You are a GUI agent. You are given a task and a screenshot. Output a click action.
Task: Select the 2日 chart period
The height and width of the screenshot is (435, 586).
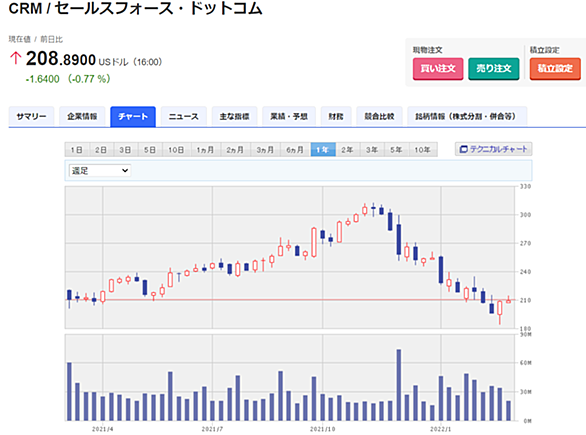pyautogui.click(x=101, y=150)
